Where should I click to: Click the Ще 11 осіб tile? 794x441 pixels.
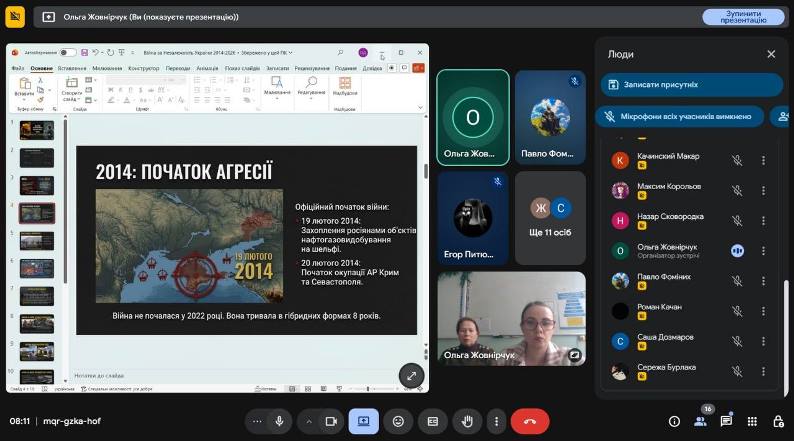coord(550,218)
